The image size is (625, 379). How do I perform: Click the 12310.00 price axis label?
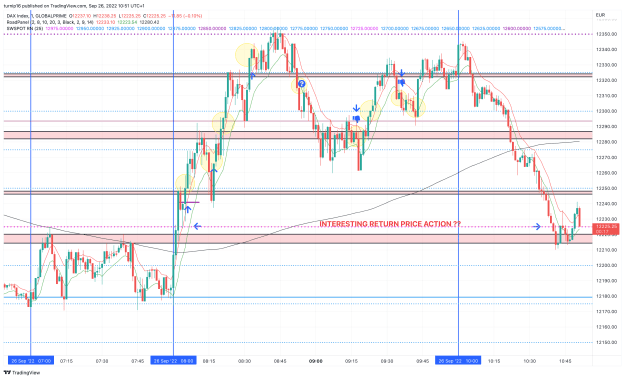click(x=606, y=96)
